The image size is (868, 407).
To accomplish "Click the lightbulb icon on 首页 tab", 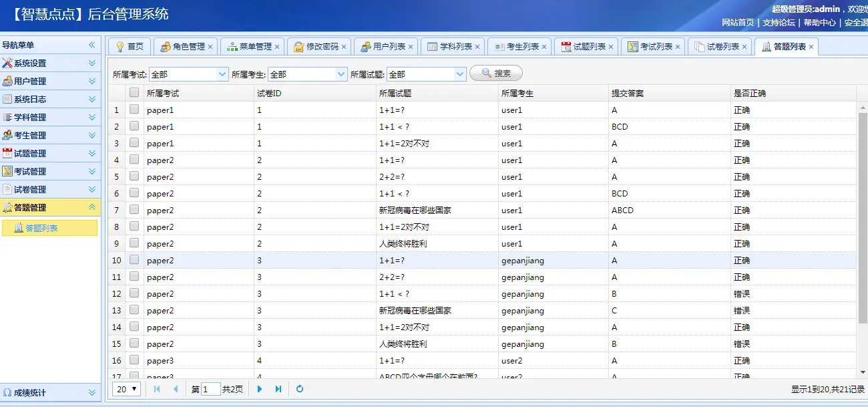I will [x=120, y=47].
